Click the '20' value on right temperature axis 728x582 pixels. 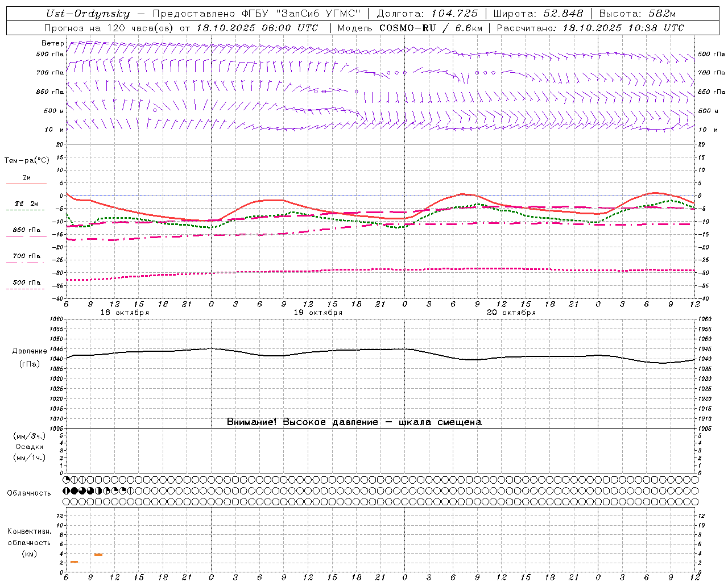[x=701, y=144]
